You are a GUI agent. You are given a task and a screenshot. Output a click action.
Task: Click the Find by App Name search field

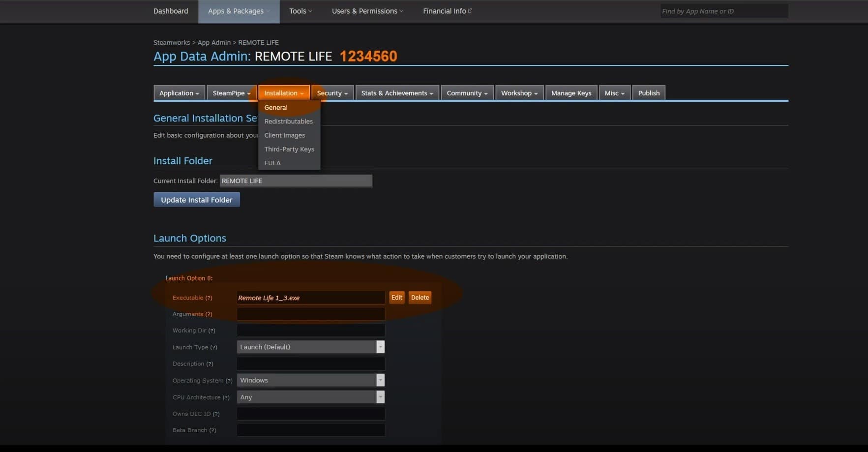723,11
